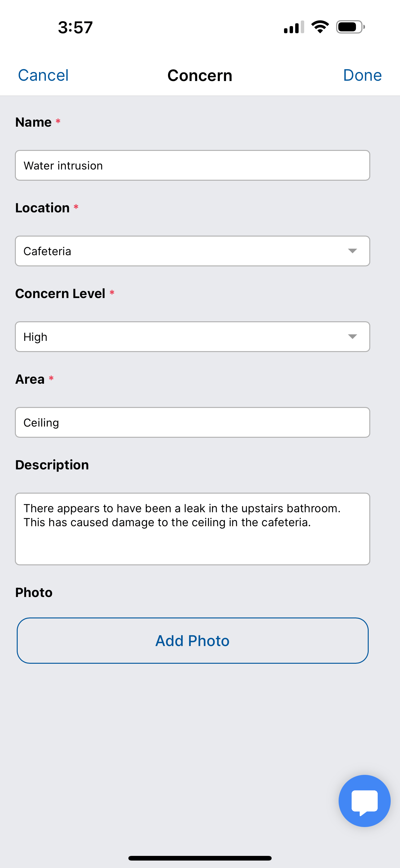Screen dimensions: 400x868
Task: Tap the battery indicator icon
Action: [x=350, y=27]
